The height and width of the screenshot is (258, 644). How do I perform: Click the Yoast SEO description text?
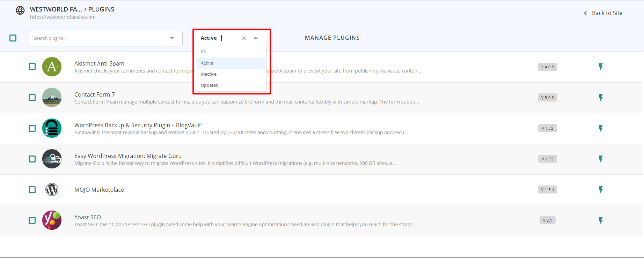pyautogui.click(x=246, y=225)
